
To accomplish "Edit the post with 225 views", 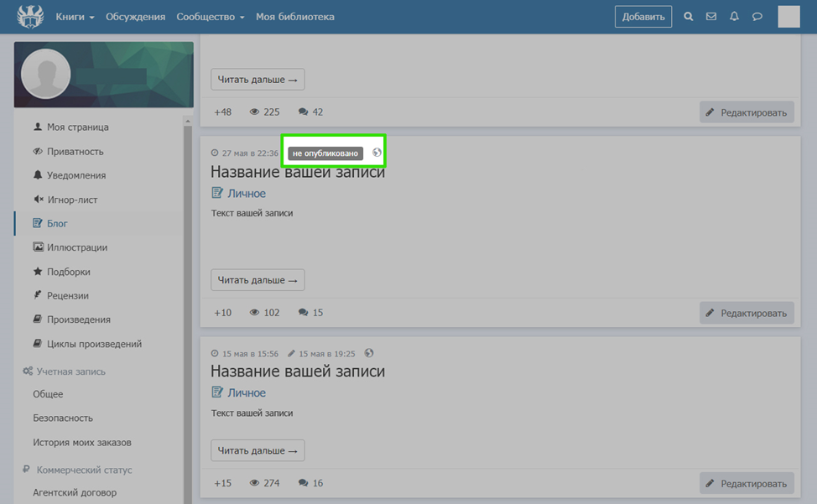I will [x=747, y=112].
